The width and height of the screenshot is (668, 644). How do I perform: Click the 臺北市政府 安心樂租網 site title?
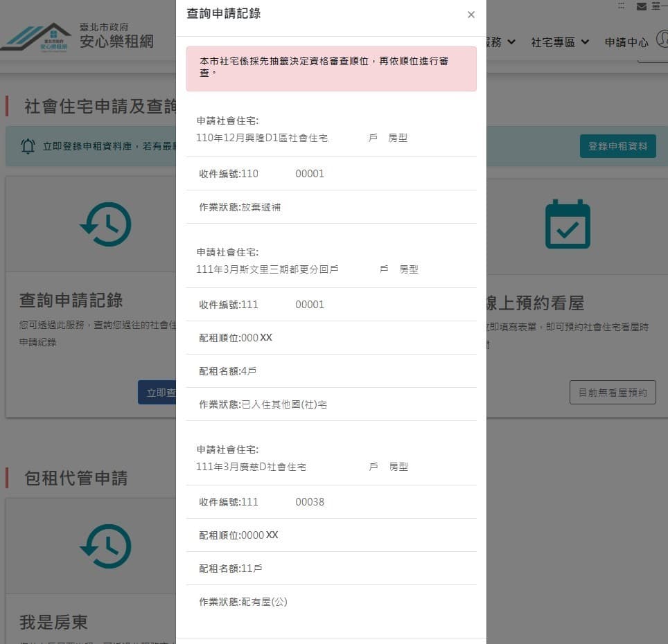(x=116, y=36)
